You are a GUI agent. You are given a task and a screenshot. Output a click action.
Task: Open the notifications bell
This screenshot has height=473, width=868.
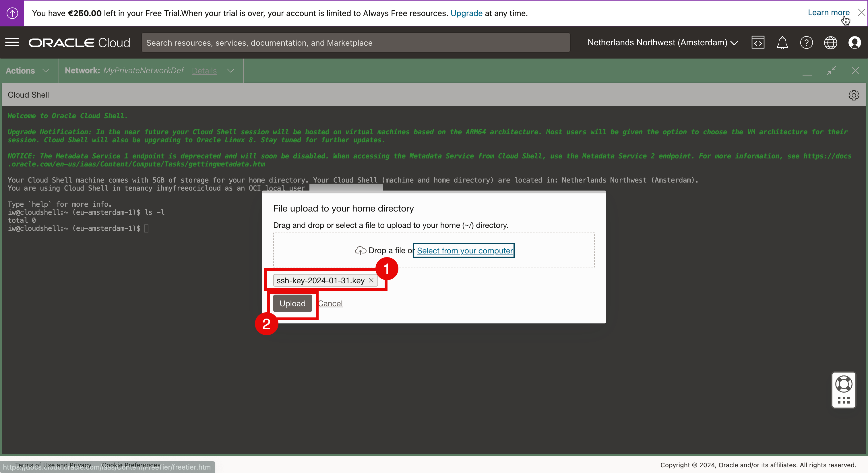coord(782,43)
